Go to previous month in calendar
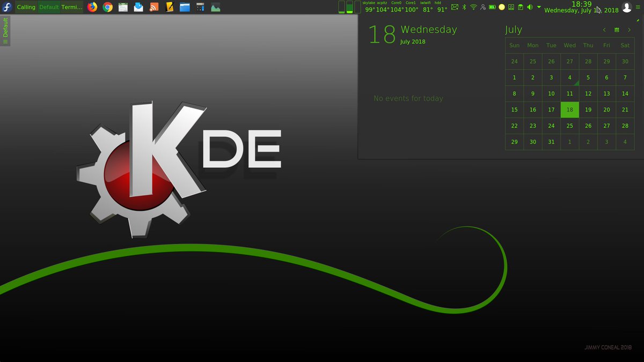Screen dimensions: 644x362 pyautogui.click(x=604, y=30)
